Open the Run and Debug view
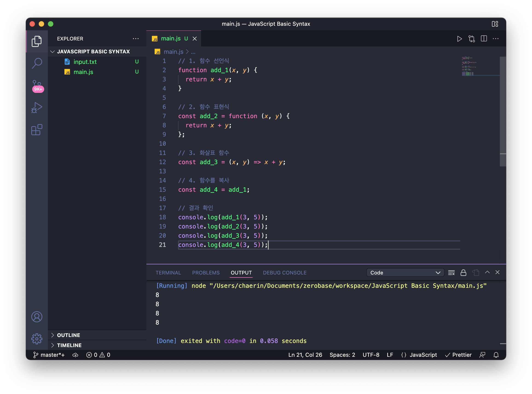Viewport: 532px width, 394px height. tap(37, 108)
